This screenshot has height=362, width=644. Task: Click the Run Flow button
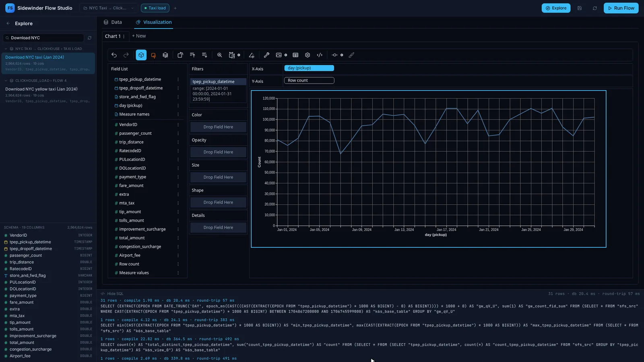[621, 8]
